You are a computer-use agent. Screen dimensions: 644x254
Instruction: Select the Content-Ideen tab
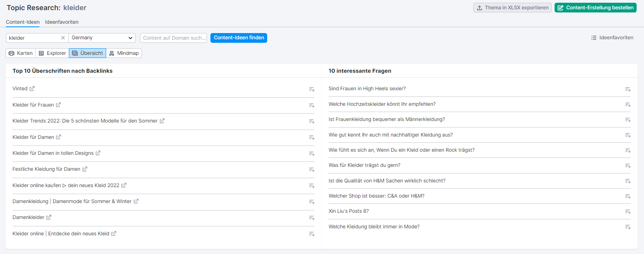[x=23, y=22]
